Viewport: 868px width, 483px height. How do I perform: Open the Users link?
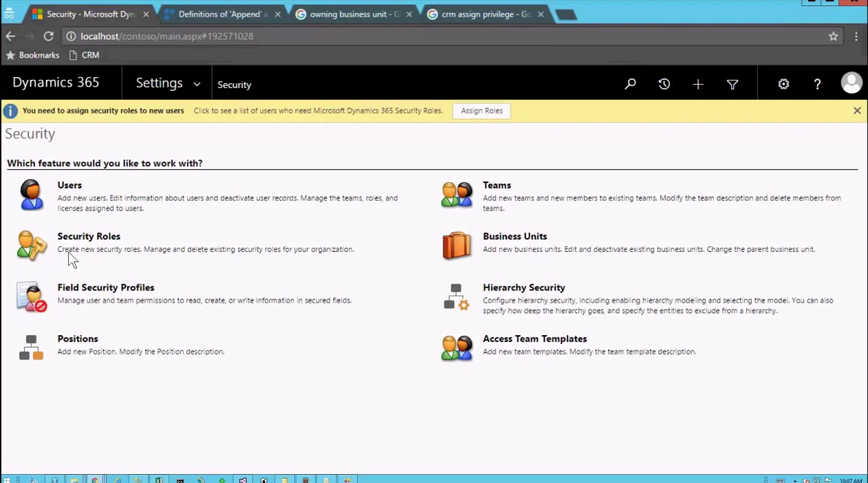click(69, 185)
